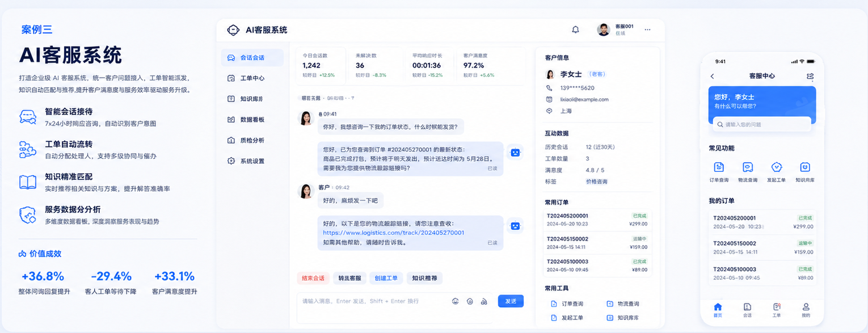Click the attachment icon in message box
This screenshot has height=333, width=868.
pos(484,301)
